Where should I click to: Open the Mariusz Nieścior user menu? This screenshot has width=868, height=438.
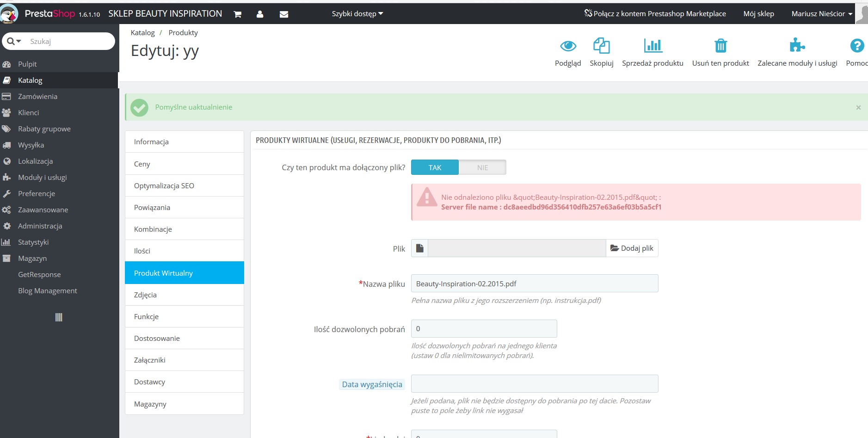tap(822, 14)
